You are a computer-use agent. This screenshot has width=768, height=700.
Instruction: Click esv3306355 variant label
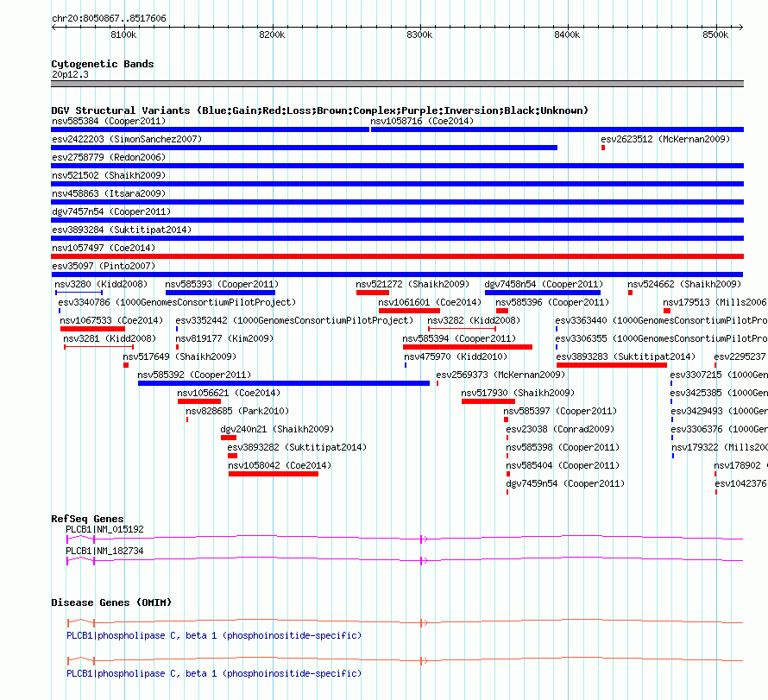(661, 338)
